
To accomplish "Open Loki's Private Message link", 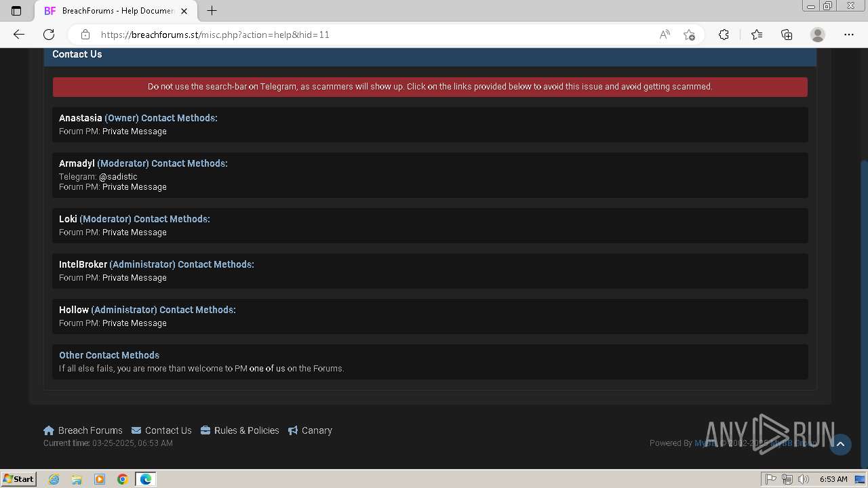I will coord(134,232).
